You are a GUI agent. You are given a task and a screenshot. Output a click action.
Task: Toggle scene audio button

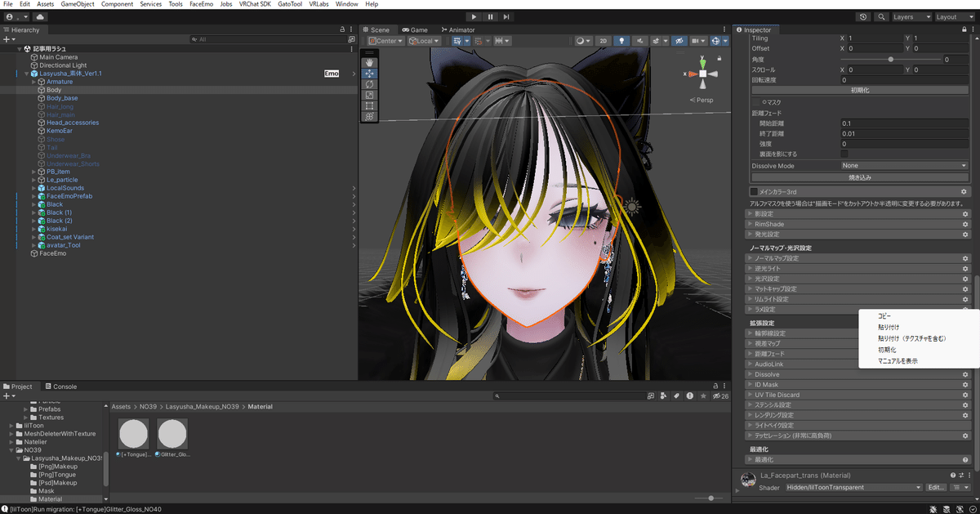click(639, 41)
